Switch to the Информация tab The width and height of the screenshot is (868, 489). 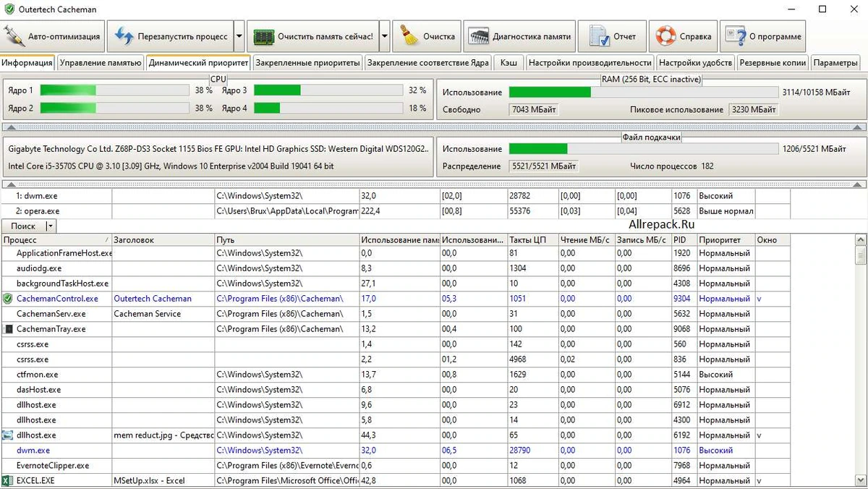coord(27,63)
